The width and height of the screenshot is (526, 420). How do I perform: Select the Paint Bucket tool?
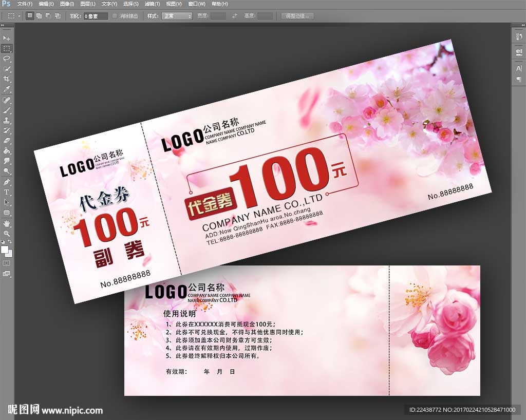(x=7, y=151)
